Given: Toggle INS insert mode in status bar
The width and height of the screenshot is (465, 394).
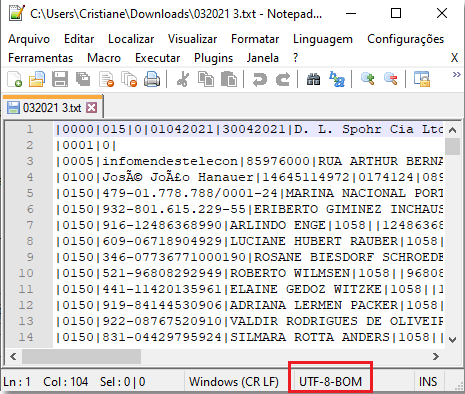Looking at the screenshot, I should click(428, 382).
